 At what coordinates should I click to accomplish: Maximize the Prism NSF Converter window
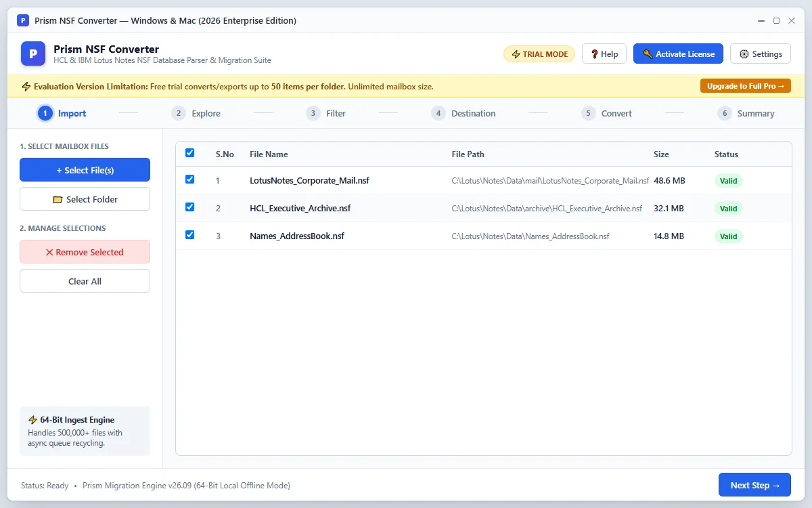tap(776, 20)
